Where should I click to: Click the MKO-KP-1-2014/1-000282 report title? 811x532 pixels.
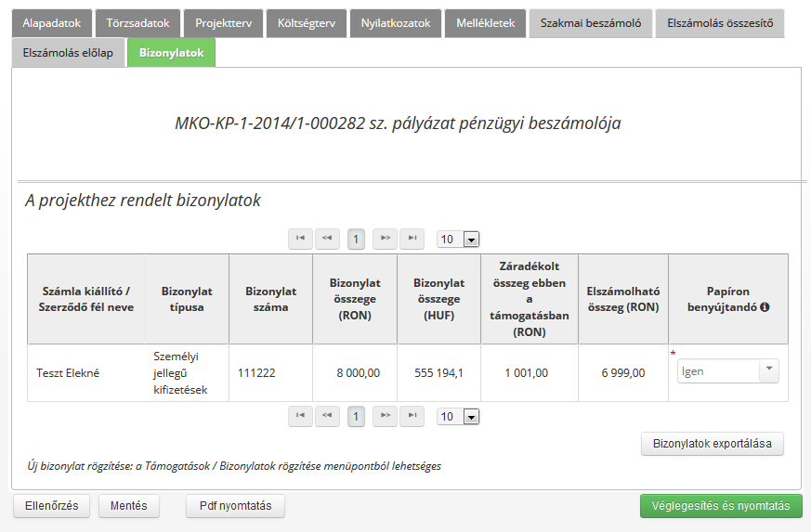pos(398,123)
